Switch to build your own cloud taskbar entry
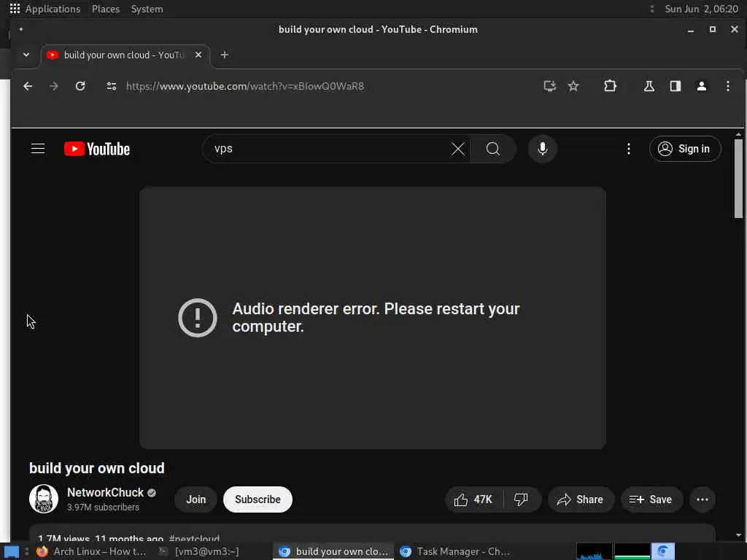Image resolution: width=747 pixels, height=560 pixels. pyautogui.click(x=333, y=552)
